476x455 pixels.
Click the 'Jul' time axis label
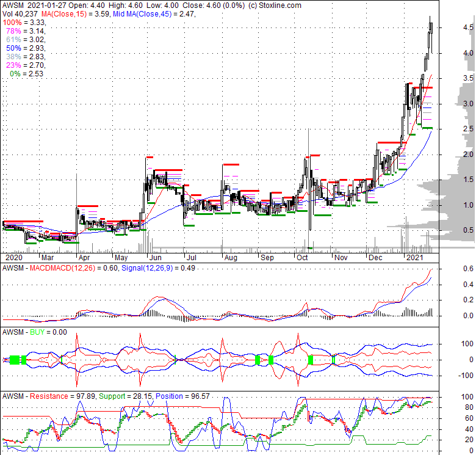click(x=191, y=258)
